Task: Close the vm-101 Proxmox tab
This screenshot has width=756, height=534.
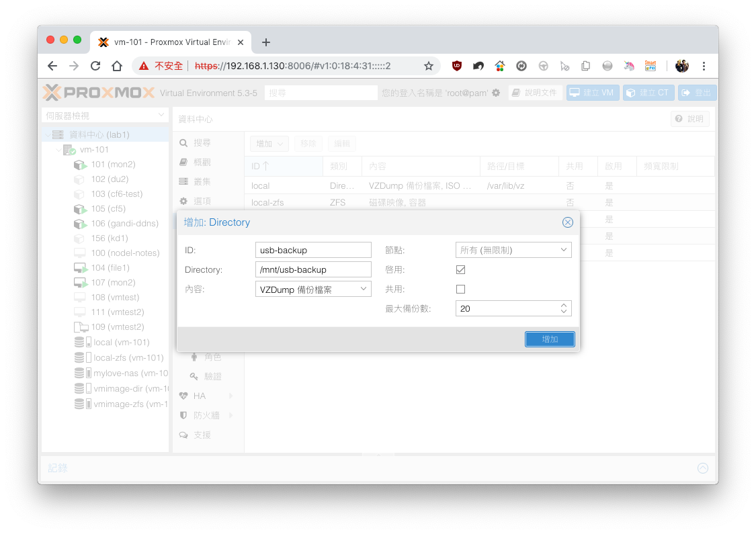Action: [241, 42]
